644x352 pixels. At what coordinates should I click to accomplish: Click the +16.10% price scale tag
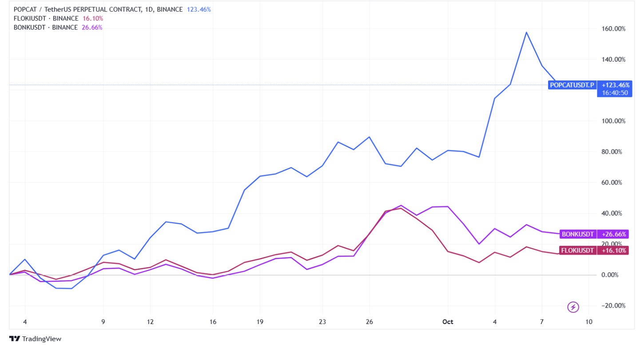click(x=613, y=251)
